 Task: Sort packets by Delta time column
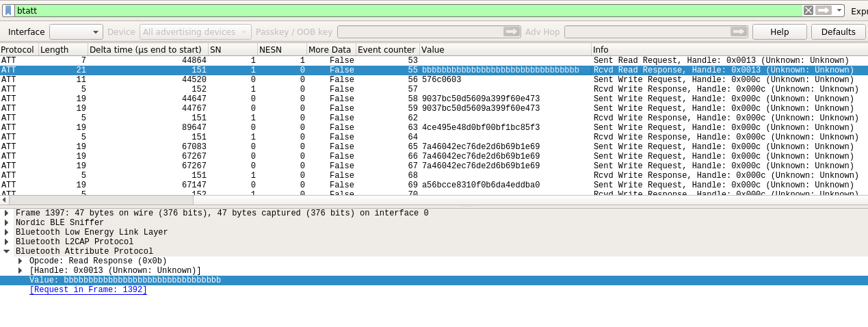point(148,50)
